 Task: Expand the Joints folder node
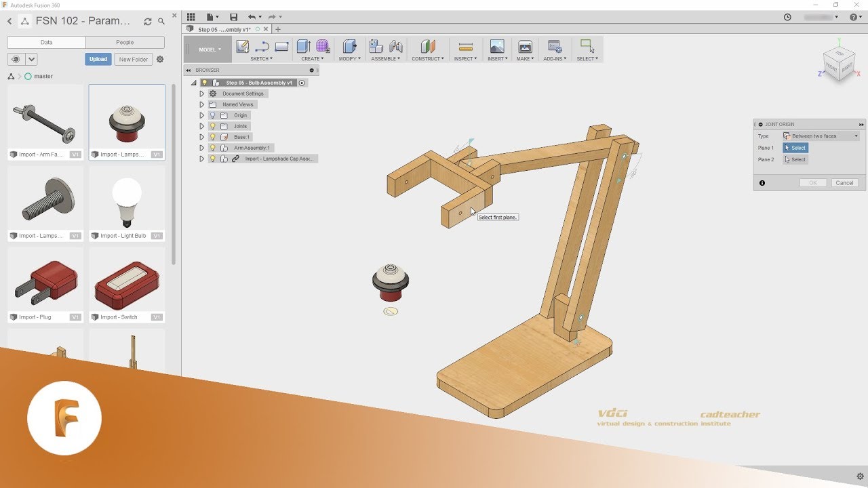click(201, 126)
